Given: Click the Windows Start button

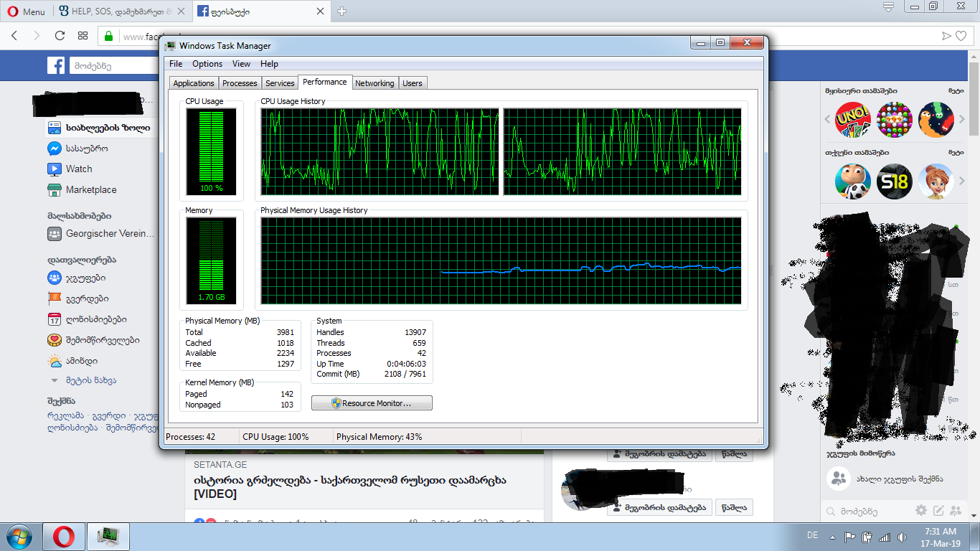Looking at the screenshot, I should tap(18, 537).
